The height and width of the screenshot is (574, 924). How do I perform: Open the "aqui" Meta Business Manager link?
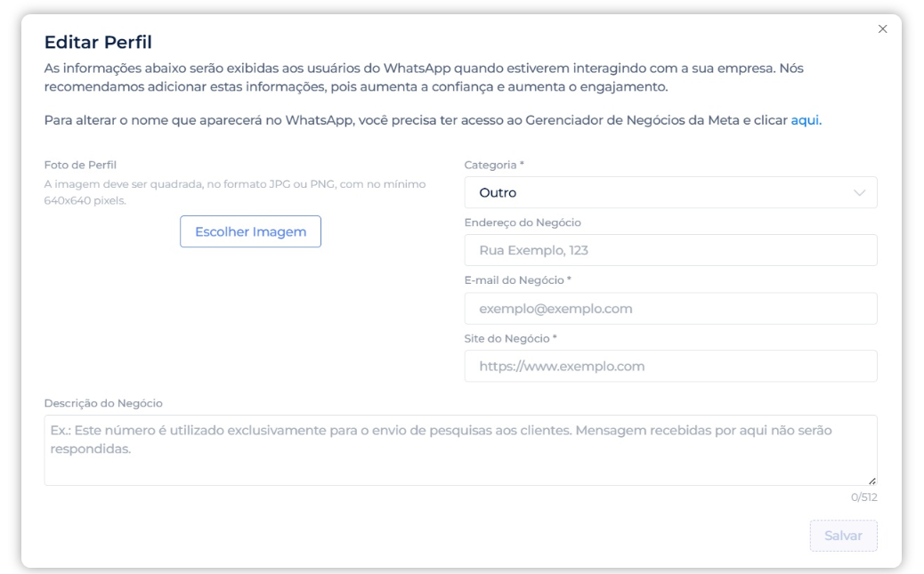pos(805,120)
